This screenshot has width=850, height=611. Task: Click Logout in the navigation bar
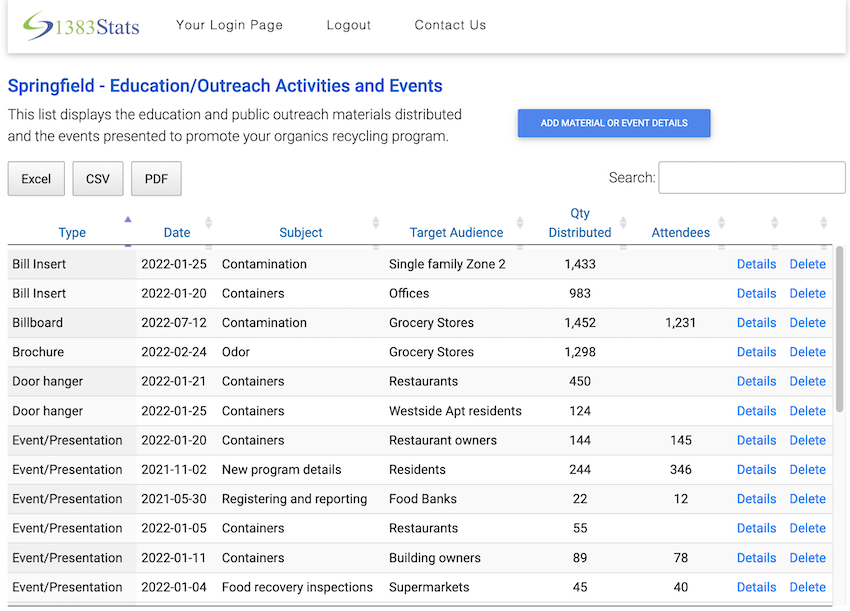click(x=348, y=25)
